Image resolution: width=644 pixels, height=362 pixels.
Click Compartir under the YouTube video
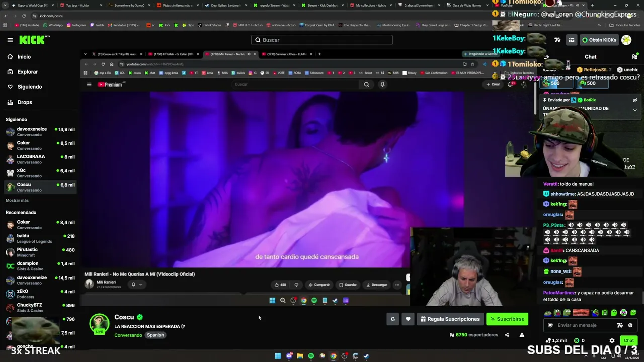click(x=319, y=285)
